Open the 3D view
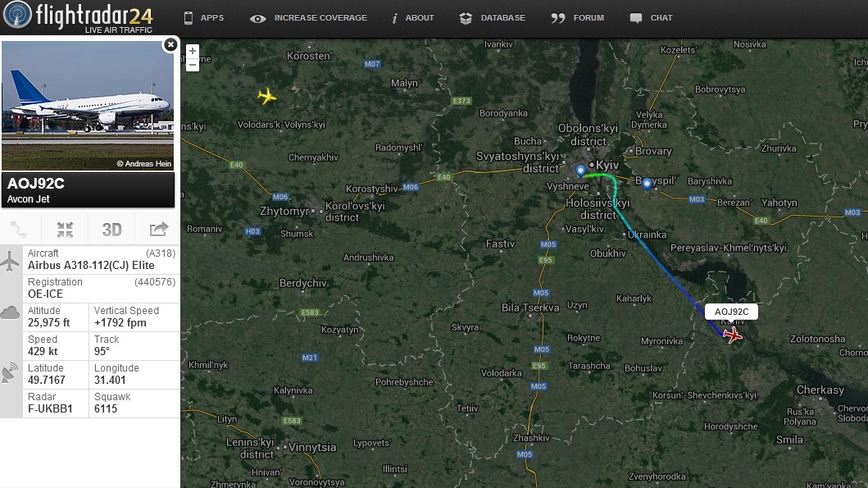The image size is (868, 488). point(111,230)
